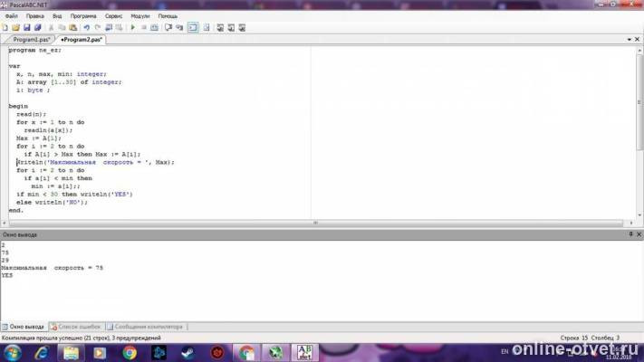The height and width of the screenshot is (362, 644).
Task: Redo the edit with the toolbar arrow
Action: tap(97, 27)
